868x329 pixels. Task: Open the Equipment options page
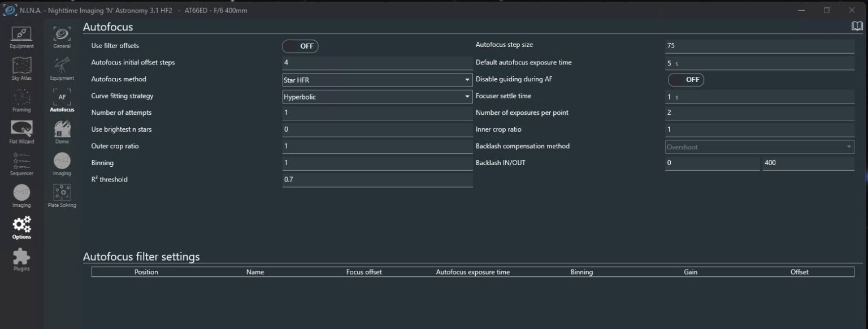tap(62, 68)
